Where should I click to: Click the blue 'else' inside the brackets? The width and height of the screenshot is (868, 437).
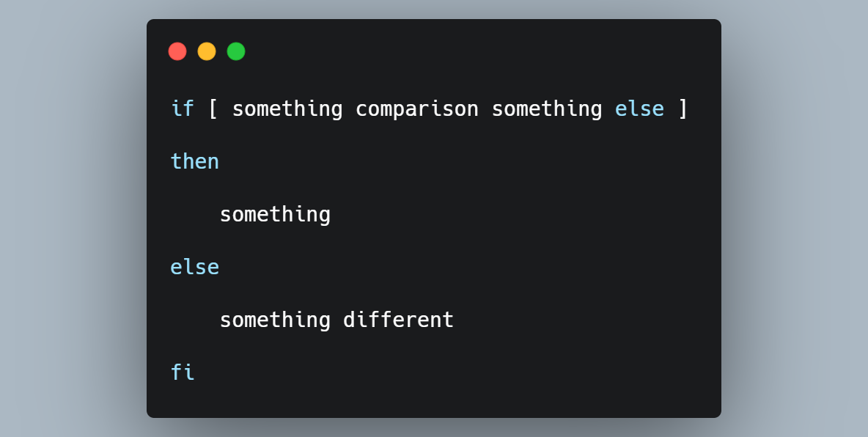tap(639, 109)
